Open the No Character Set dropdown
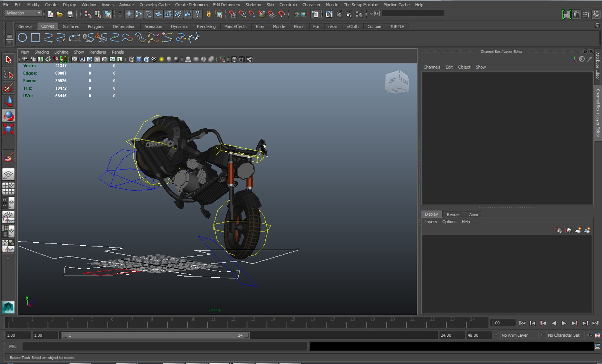602x364 pixels. [566, 335]
